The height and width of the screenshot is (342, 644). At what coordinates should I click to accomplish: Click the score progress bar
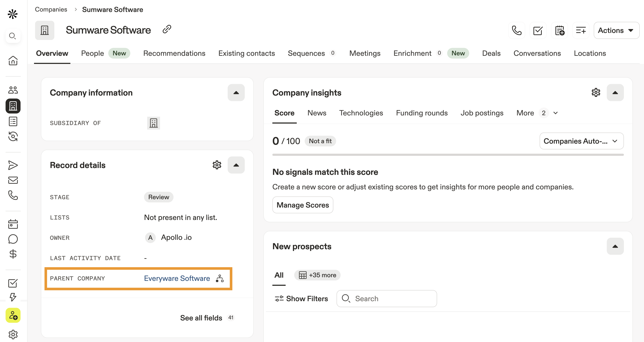pos(448,155)
